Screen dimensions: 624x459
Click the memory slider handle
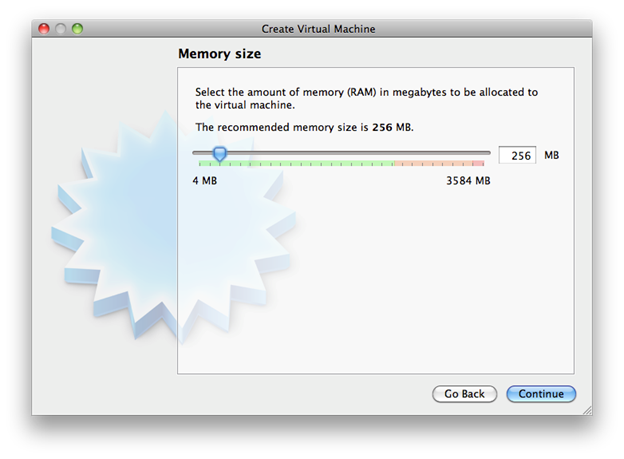(220, 154)
